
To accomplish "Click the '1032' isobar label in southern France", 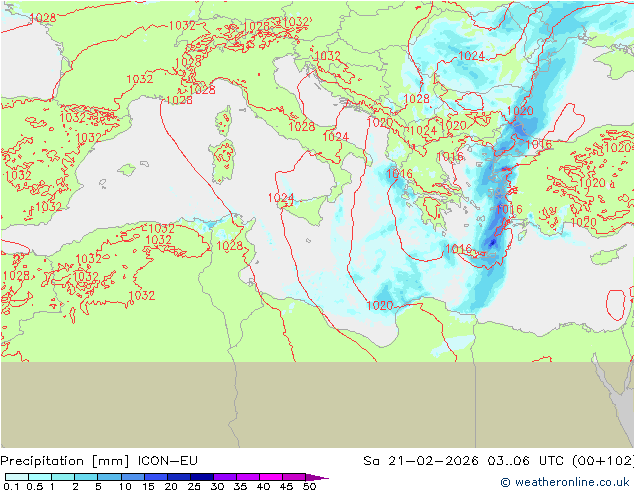I will coord(139,79).
